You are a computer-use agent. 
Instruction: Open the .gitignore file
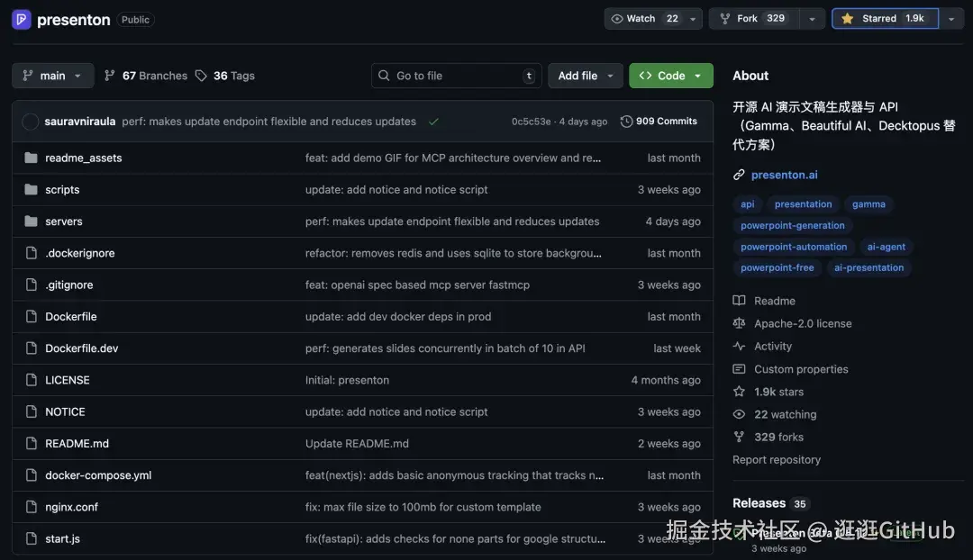tap(68, 285)
